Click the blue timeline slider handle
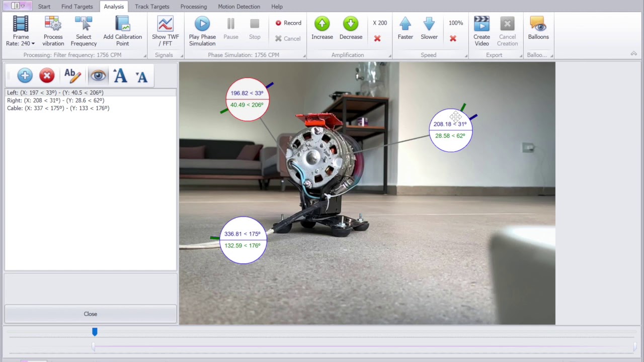The image size is (644, 362). coord(95,332)
